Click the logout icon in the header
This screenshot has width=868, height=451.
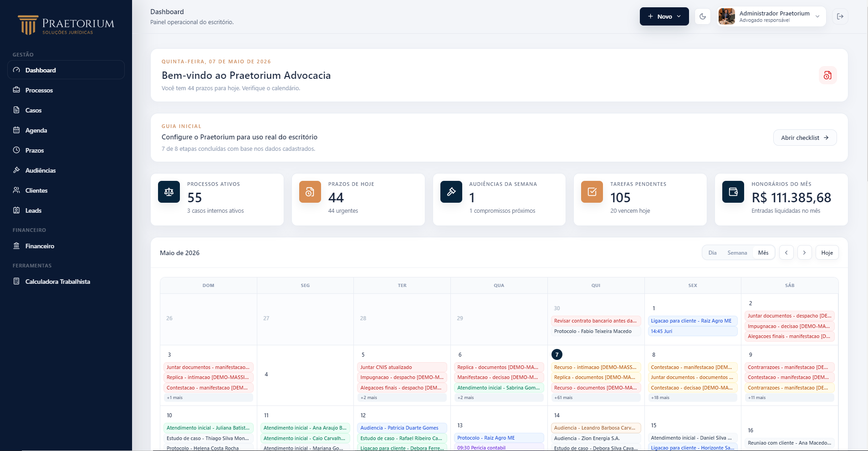(840, 16)
